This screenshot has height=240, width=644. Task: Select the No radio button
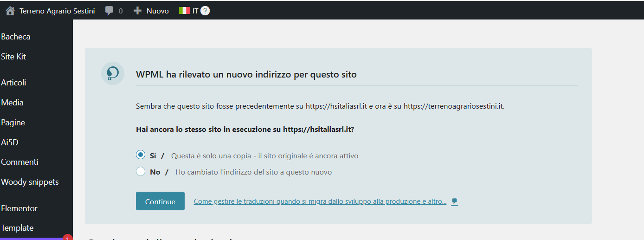[141, 171]
